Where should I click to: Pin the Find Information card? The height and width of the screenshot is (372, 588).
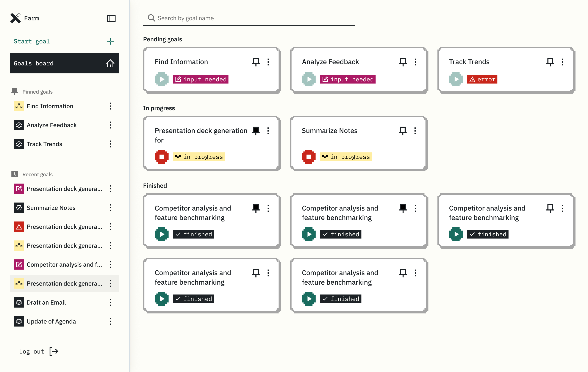coord(256,62)
